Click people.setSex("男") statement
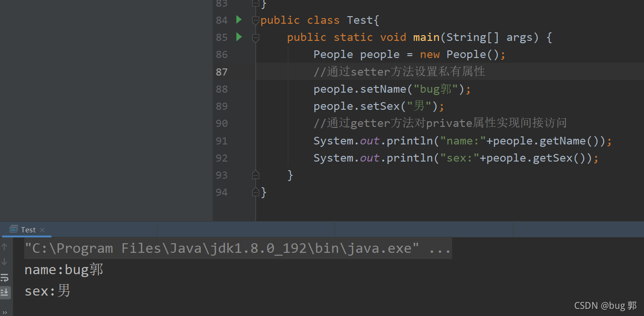Screen dimensions: 644x316 [379, 106]
